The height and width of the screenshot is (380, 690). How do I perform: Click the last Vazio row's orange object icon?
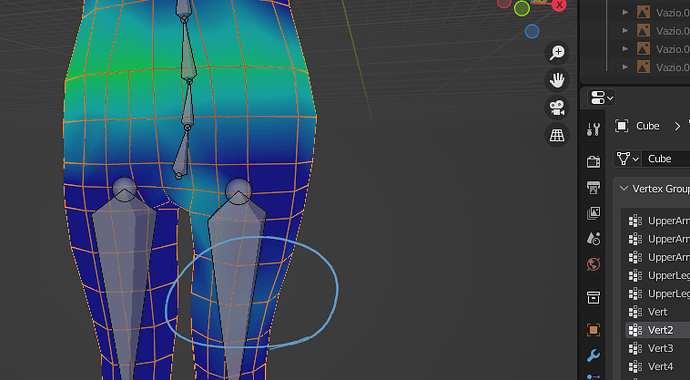(x=643, y=67)
